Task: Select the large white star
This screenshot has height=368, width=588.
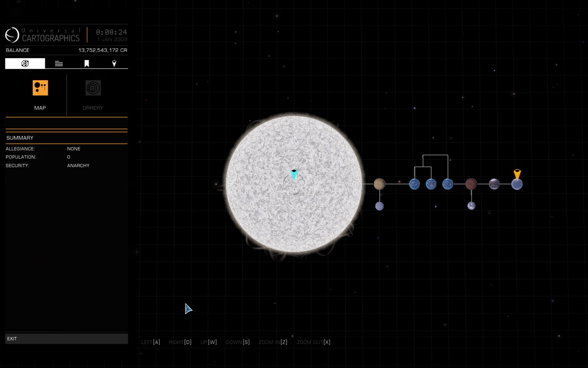Action: (294, 184)
